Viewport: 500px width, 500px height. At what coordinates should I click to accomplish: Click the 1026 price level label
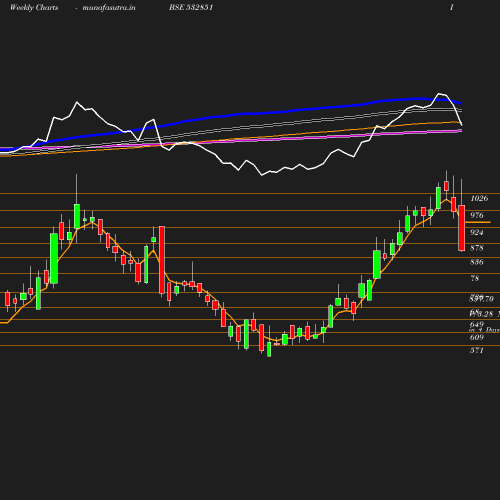(479, 198)
